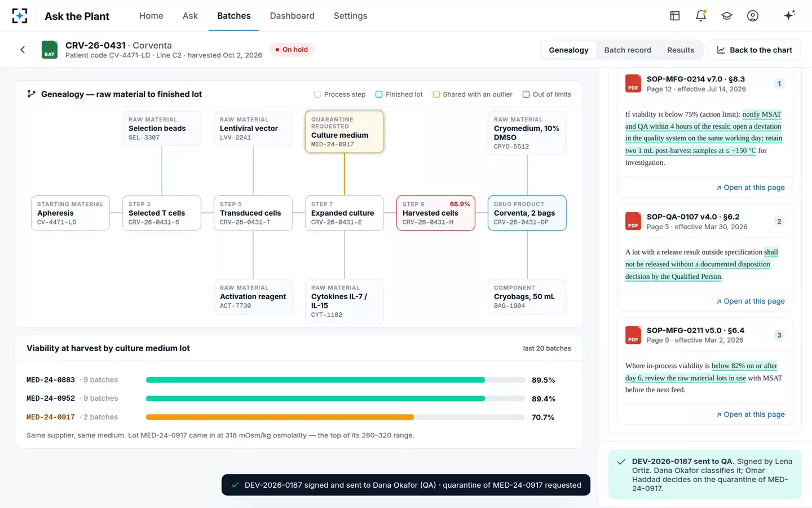Click the MED-24-0883 viability bar
Viewport: 812px width, 508px height.
(336, 380)
